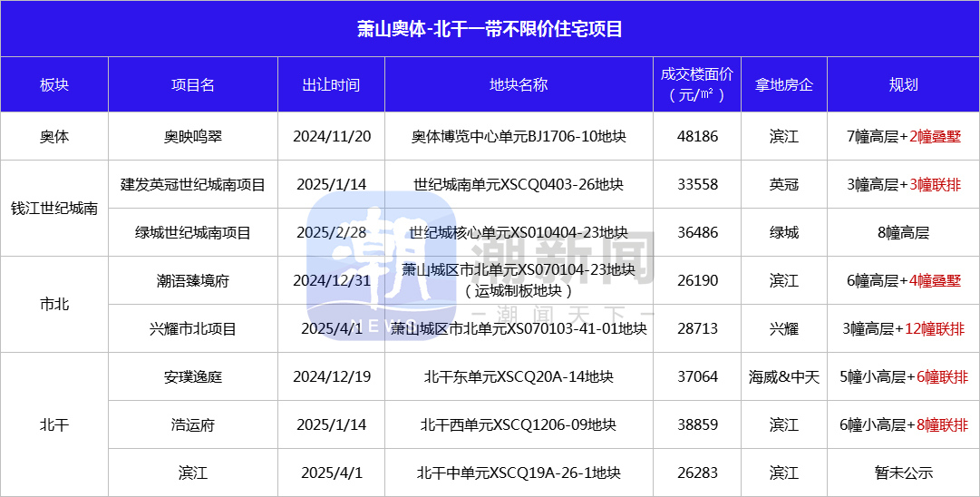
Task: Click developer 绿城
Action: (x=784, y=232)
